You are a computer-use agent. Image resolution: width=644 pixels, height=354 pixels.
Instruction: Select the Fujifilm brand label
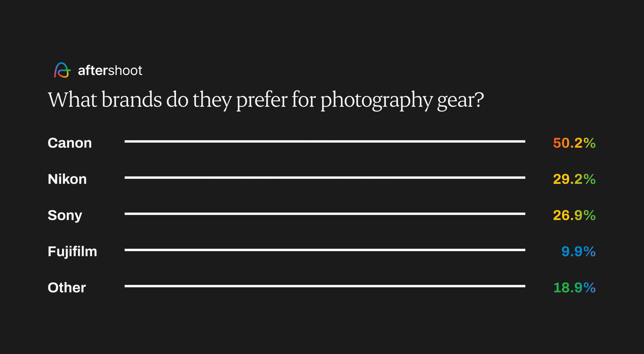(72, 251)
